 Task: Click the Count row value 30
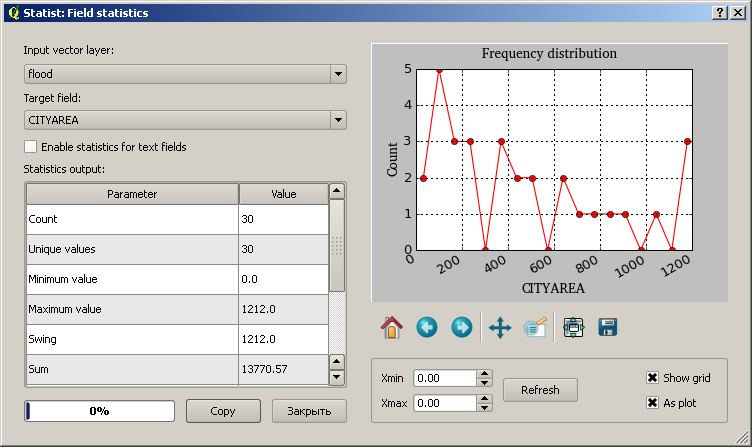[x=283, y=219]
